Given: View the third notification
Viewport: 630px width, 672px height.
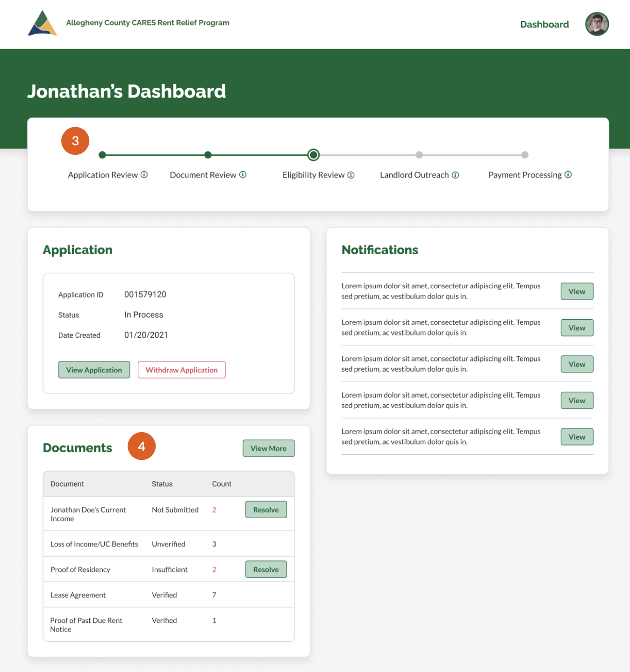Looking at the screenshot, I should (x=577, y=364).
